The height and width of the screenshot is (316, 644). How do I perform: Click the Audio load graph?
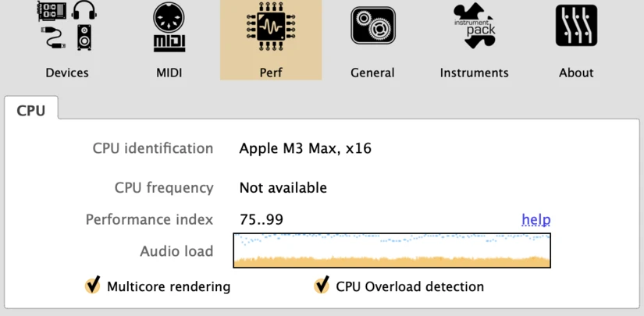(x=392, y=250)
